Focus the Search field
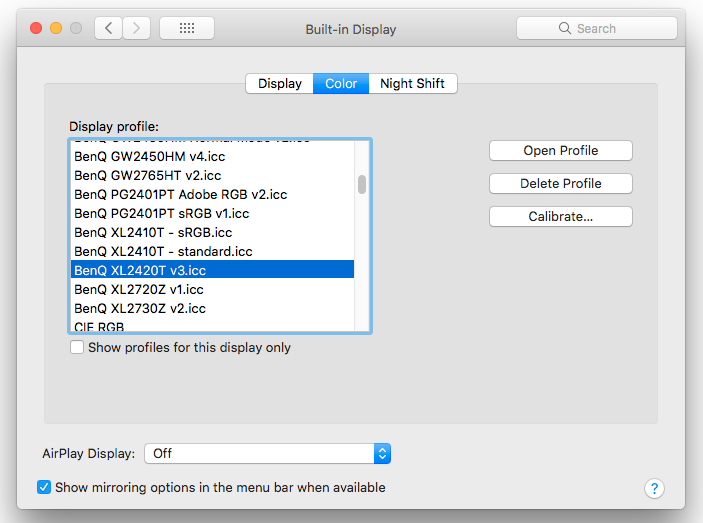 pyautogui.click(x=596, y=28)
